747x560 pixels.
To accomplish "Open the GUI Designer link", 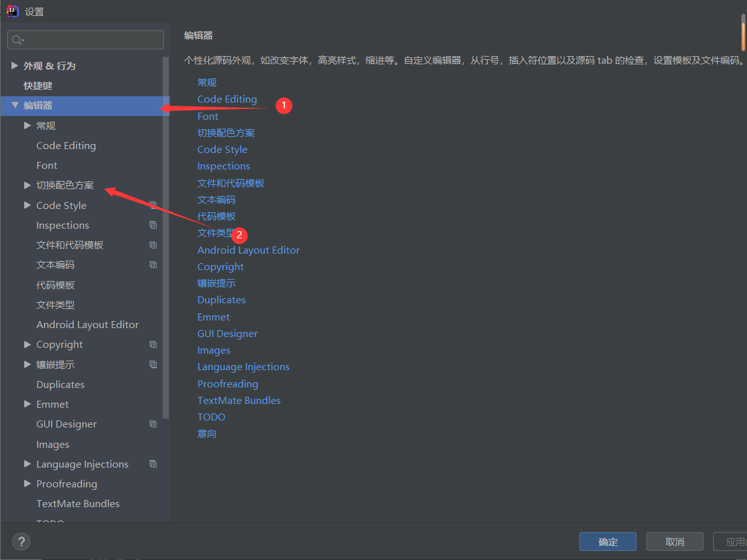I will (x=228, y=334).
